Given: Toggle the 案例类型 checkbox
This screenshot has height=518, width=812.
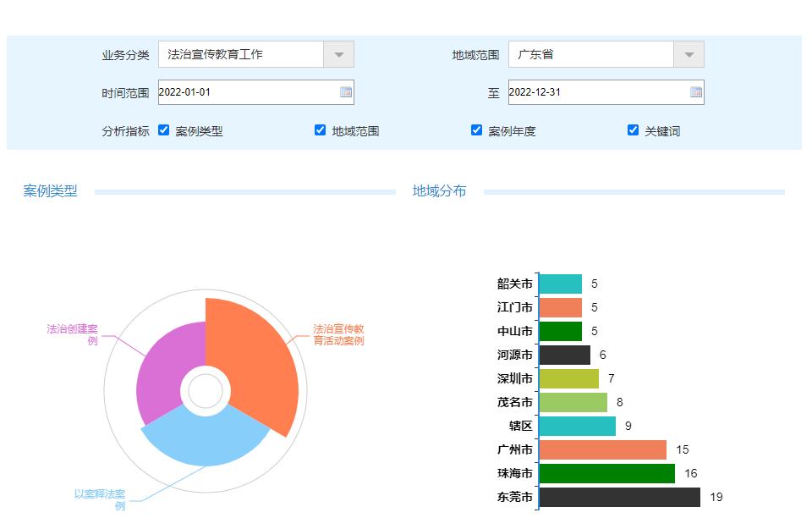Looking at the screenshot, I should (x=164, y=130).
